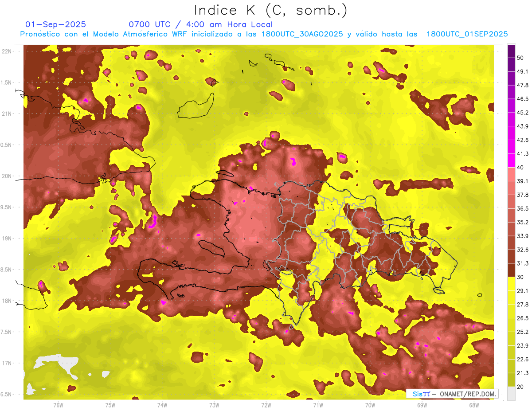Image resolution: width=532 pixels, height=411 pixels.
Task: Click the colorbar value "29.1"
Action: 522,291
